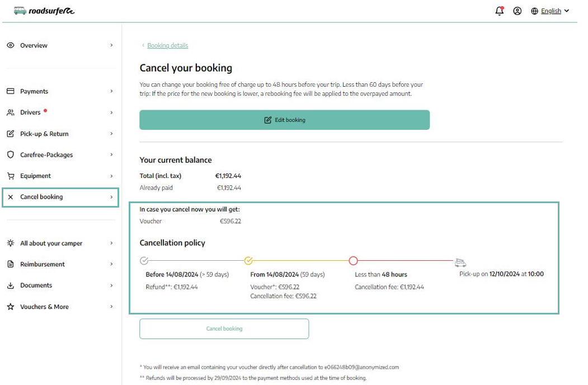Image resolution: width=588 pixels, height=385 pixels.
Task: Click the Cancel booking X icon
Action: [11, 197]
